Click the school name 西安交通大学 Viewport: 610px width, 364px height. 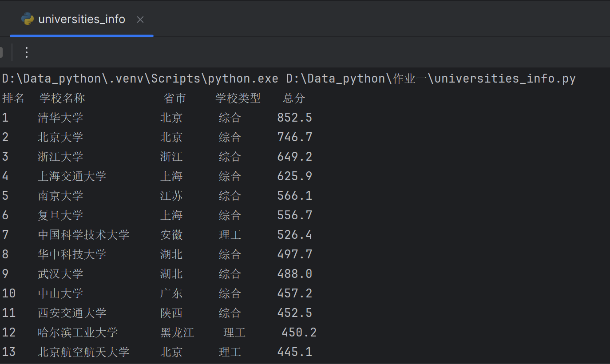[72, 313]
